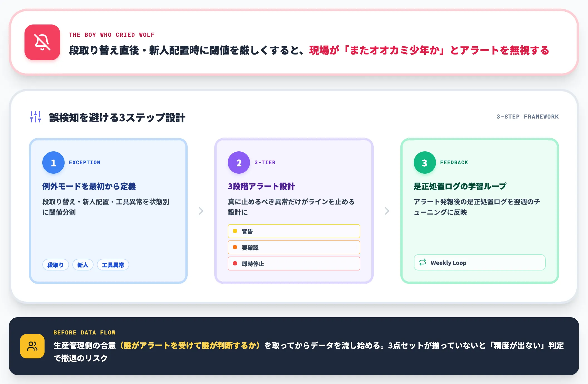Viewport: 588px width, 384px height.
Task: Click the description 真に止めるべき異常だけがラインを止める
Action: click(x=291, y=202)
